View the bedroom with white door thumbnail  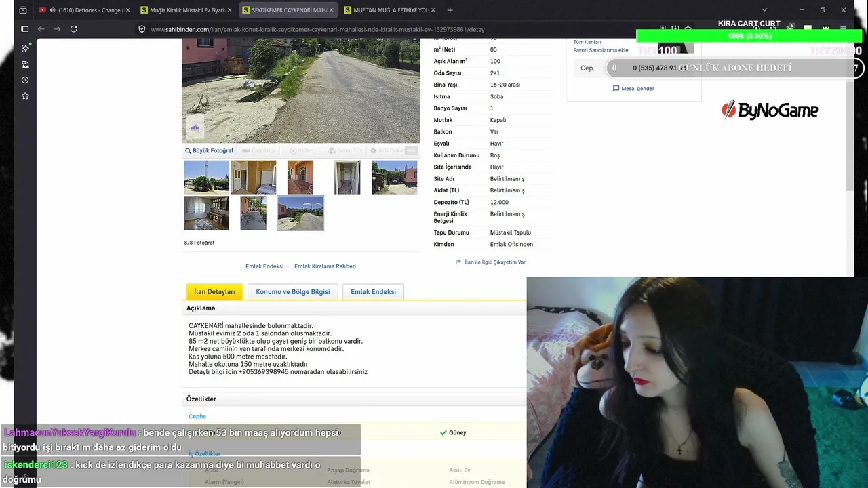click(x=254, y=177)
